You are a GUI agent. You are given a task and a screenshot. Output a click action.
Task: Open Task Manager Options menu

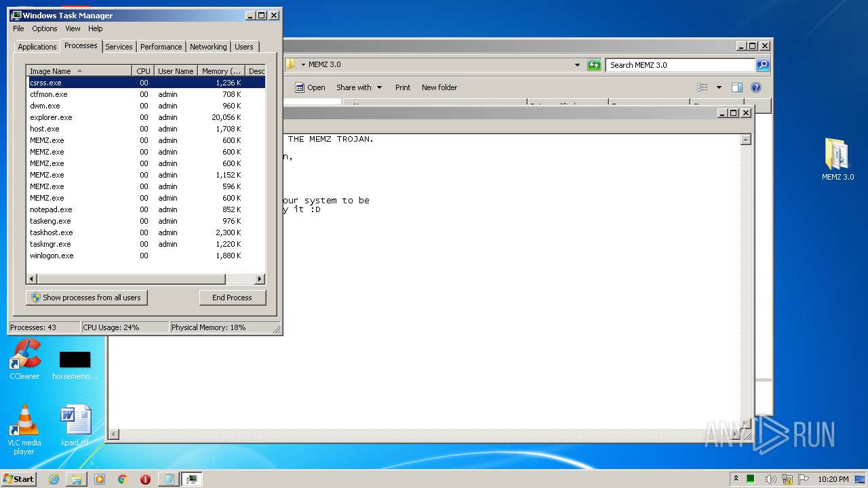click(x=45, y=28)
